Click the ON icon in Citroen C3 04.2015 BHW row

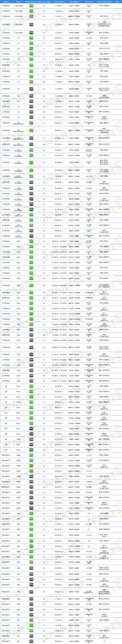click(x=31, y=117)
